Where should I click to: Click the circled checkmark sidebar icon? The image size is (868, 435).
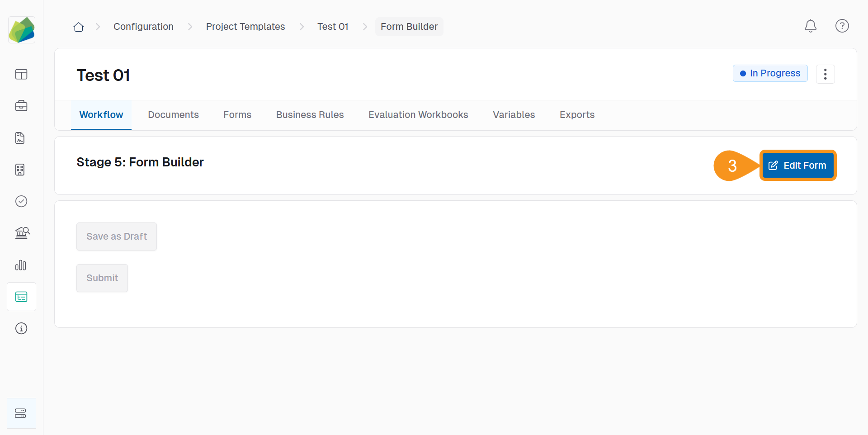[21, 201]
